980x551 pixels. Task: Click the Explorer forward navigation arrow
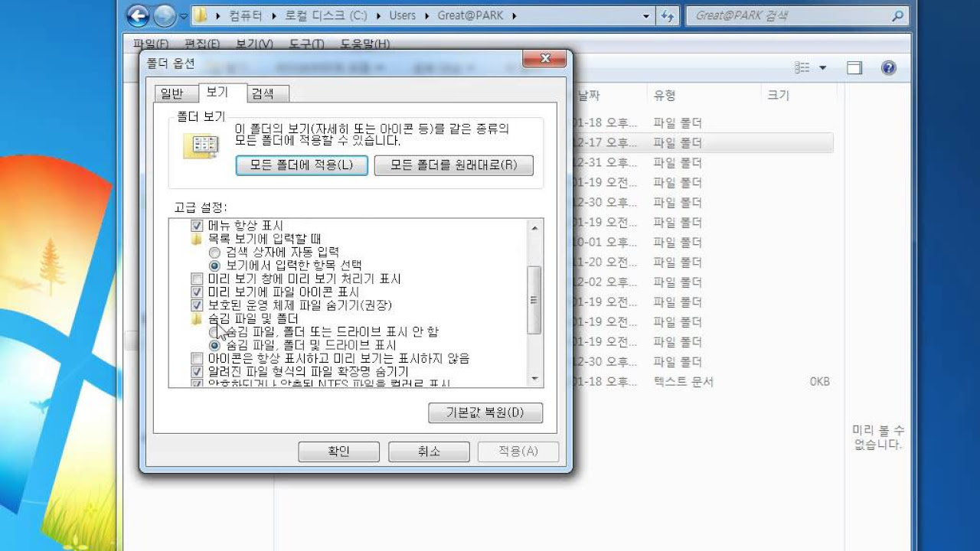pyautogui.click(x=165, y=15)
